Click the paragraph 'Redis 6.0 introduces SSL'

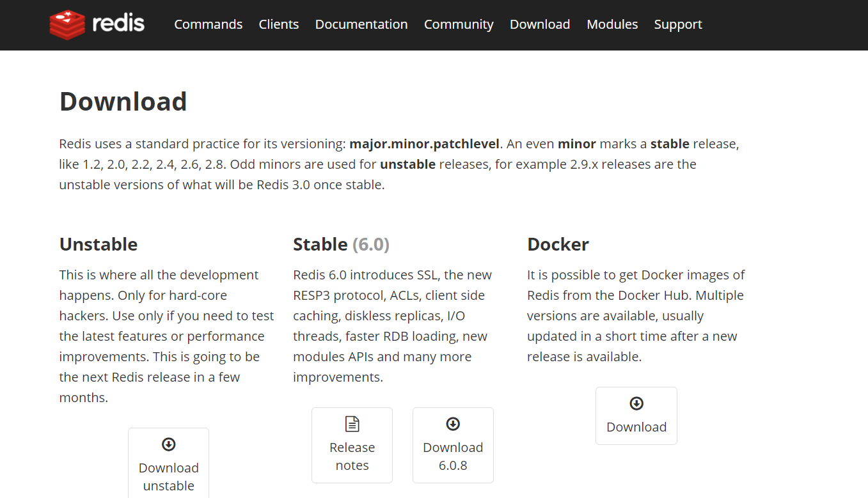point(393,326)
